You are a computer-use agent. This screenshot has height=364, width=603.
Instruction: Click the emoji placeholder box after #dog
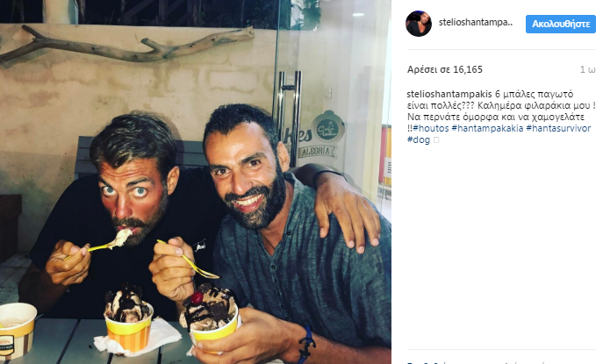[436, 140]
